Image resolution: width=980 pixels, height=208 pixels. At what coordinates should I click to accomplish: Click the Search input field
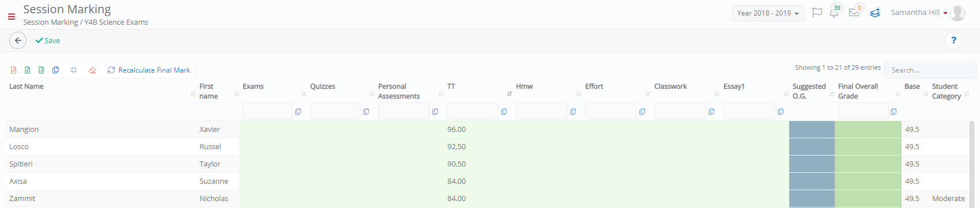tap(930, 70)
